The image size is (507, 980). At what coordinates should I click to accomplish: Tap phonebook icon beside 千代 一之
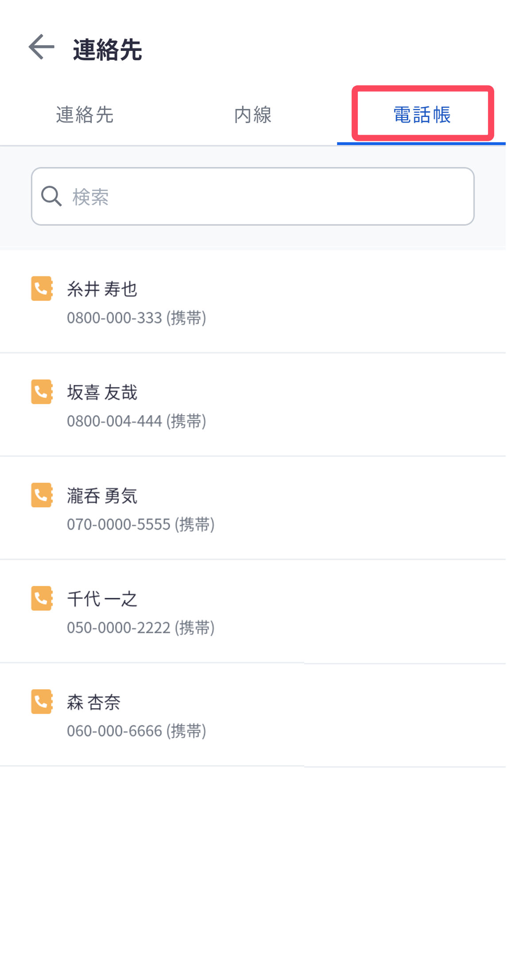point(42,598)
